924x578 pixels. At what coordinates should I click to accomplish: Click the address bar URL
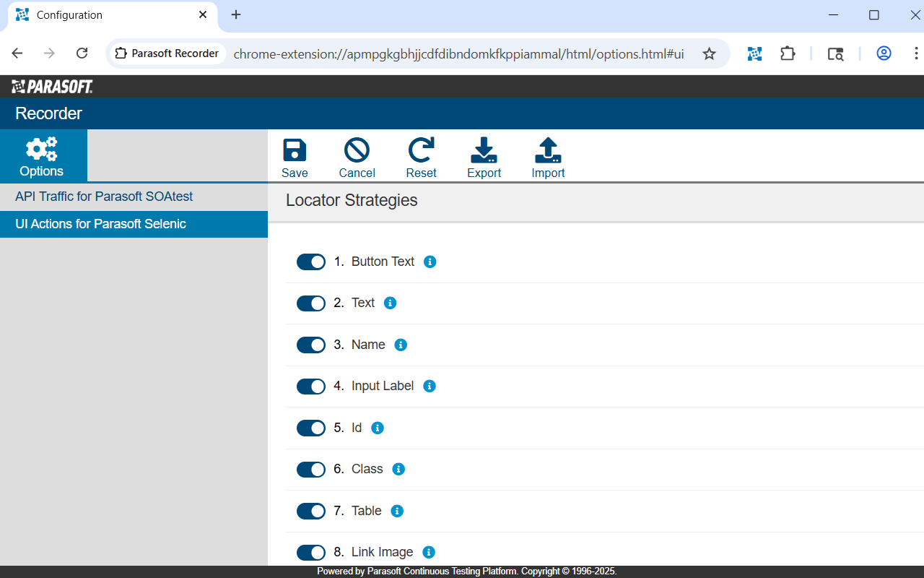click(458, 54)
